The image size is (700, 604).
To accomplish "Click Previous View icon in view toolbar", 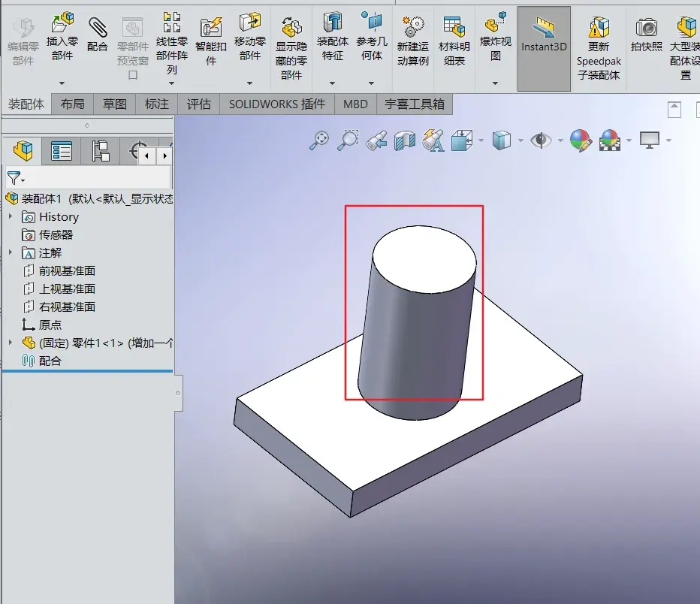I will click(x=376, y=140).
